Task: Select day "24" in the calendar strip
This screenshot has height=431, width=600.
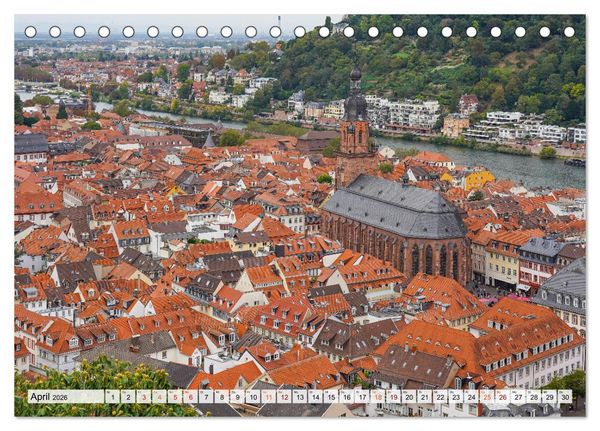Action: click(472, 397)
